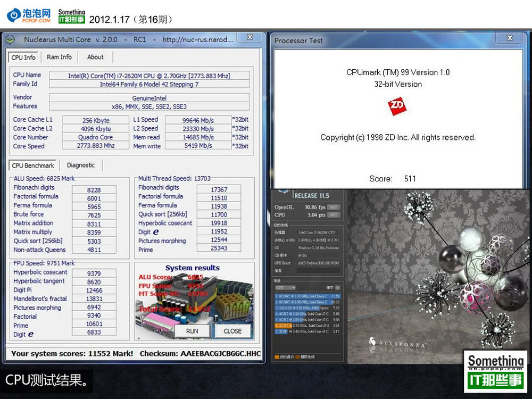
Task: Click the date text '2012.1.17' in the header
Action: click(x=109, y=19)
